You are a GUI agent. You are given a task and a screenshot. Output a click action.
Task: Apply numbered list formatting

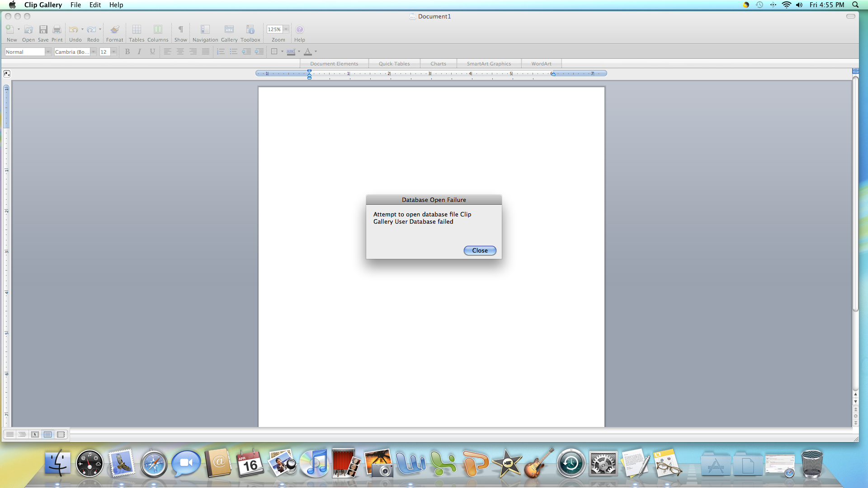[221, 52]
